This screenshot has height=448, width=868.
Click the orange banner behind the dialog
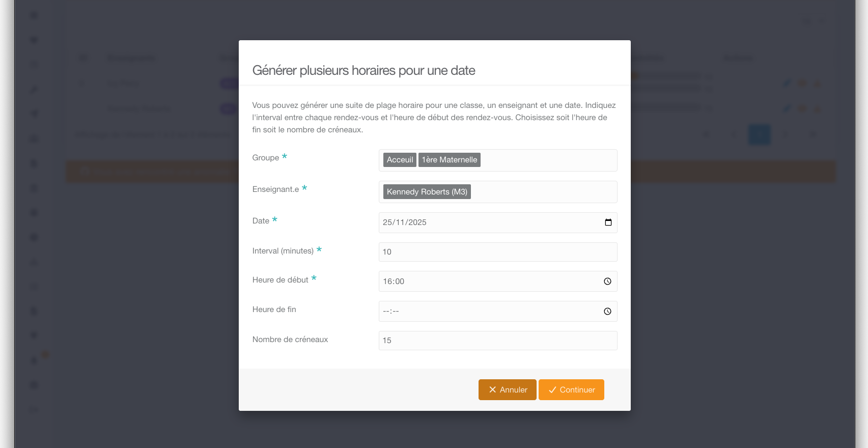[x=733, y=172]
